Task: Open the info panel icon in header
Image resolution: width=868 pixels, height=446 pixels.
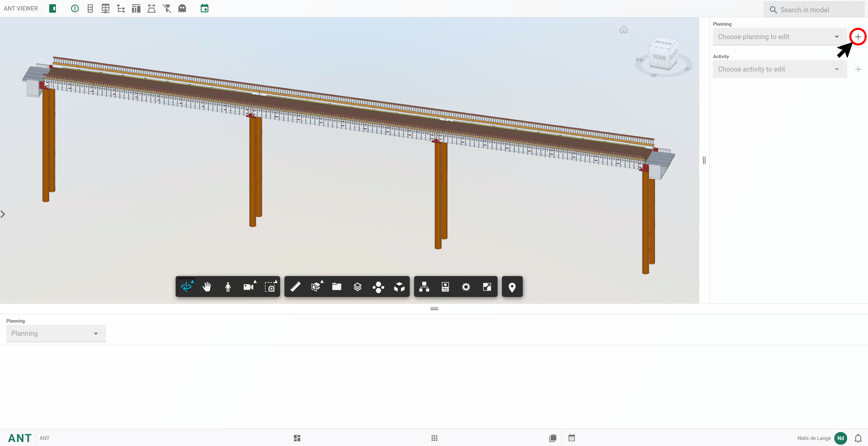Action: (75, 8)
